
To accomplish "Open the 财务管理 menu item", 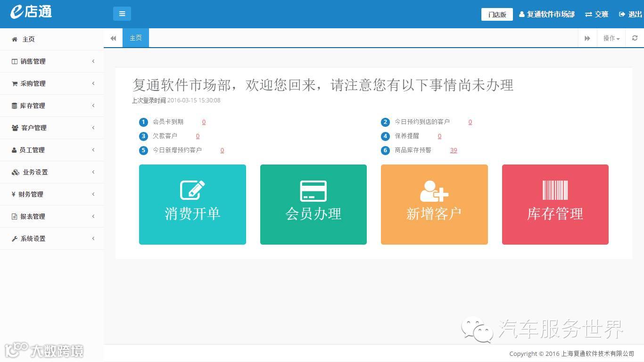I will [x=52, y=194].
